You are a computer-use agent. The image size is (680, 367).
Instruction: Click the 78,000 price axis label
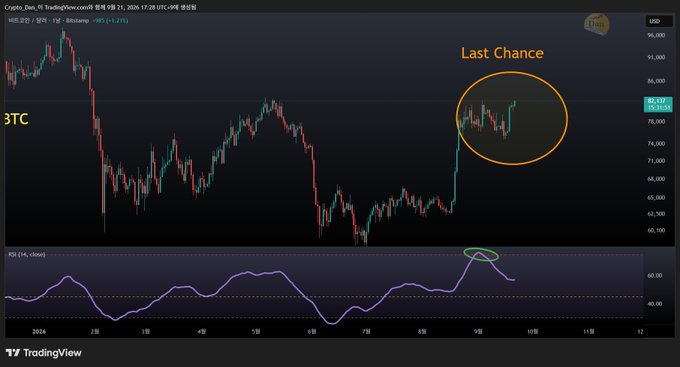tap(656, 121)
